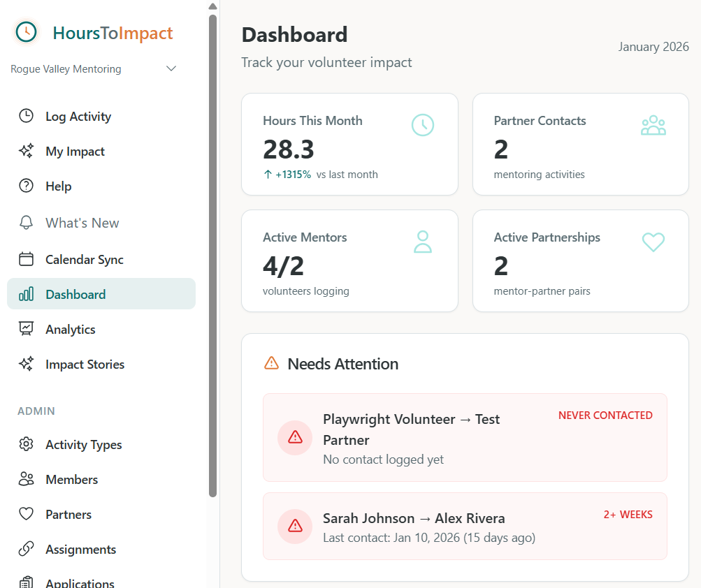Click the NEVER CONTACTED warning label
The height and width of the screenshot is (588, 701).
pos(605,415)
